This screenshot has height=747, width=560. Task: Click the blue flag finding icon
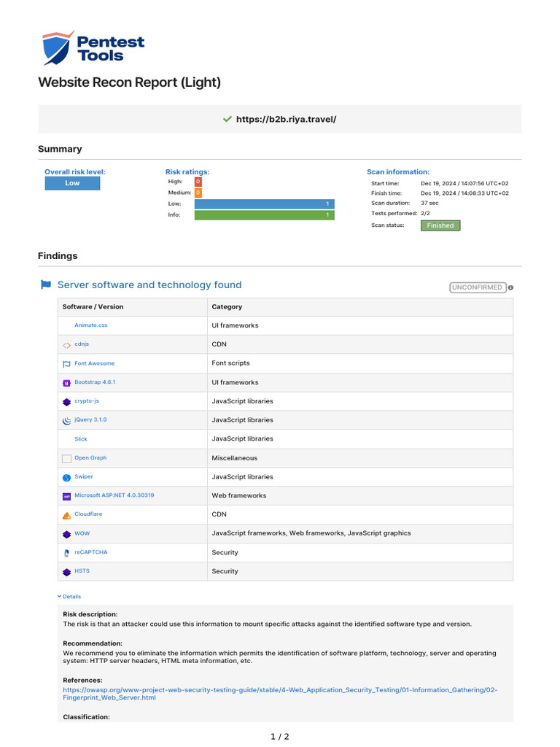pyautogui.click(x=46, y=285)
